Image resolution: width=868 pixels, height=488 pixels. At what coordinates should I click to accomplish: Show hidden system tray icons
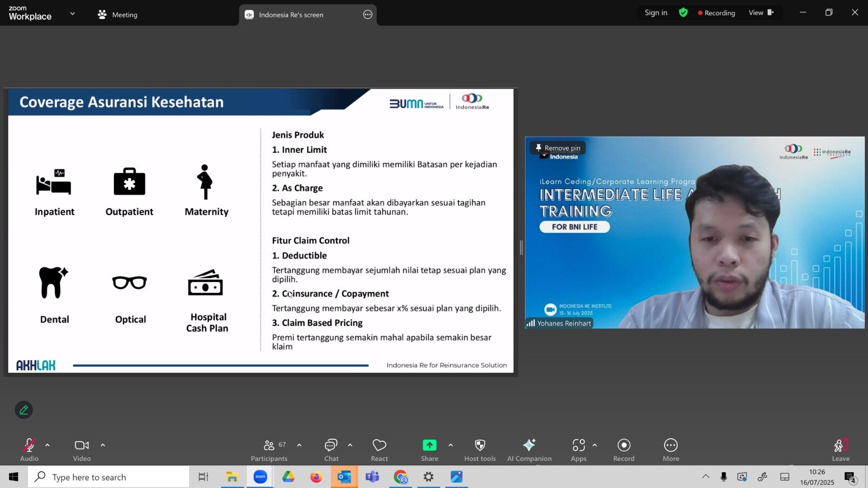[x=706, y=477]
